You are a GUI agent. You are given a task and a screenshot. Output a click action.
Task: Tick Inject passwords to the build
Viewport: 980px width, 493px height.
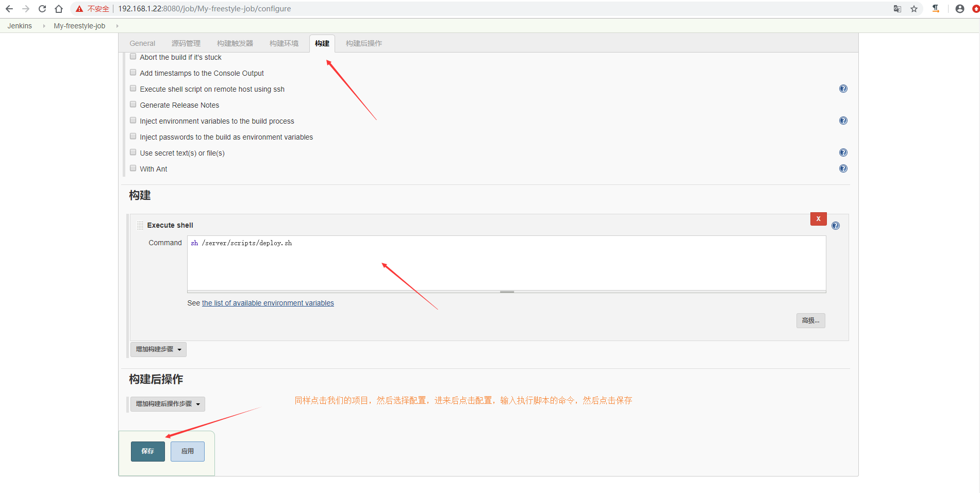point(133,137)
